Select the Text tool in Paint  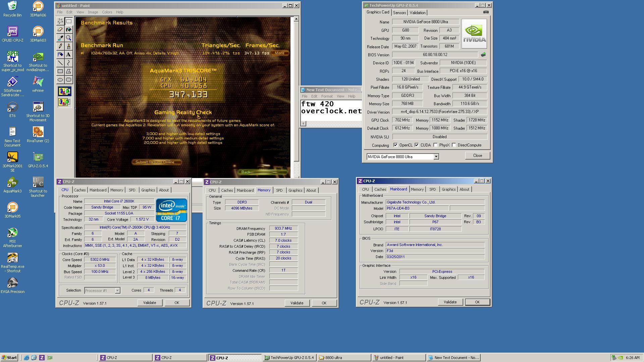(68, 55)
